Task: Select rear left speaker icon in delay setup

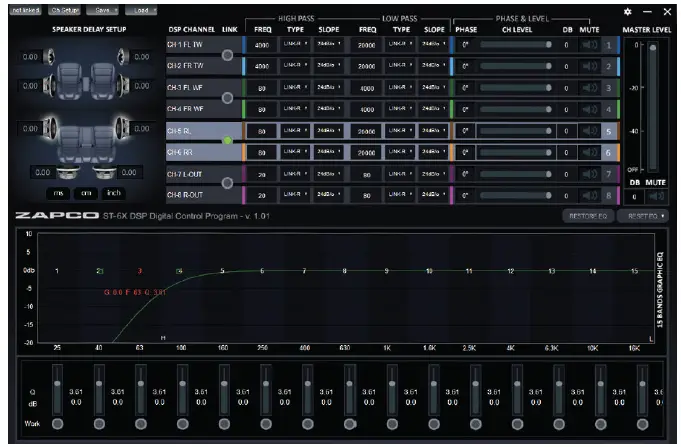Action: tap(50, 128)
